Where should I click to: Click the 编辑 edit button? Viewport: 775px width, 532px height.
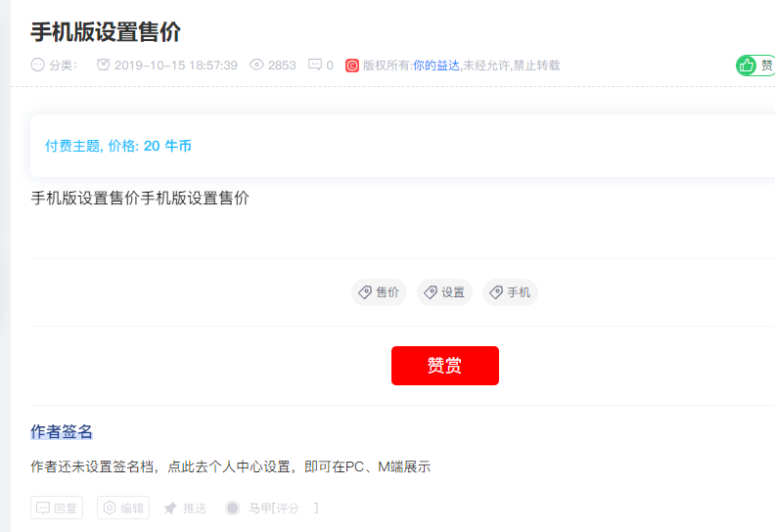tap(123, 508)
